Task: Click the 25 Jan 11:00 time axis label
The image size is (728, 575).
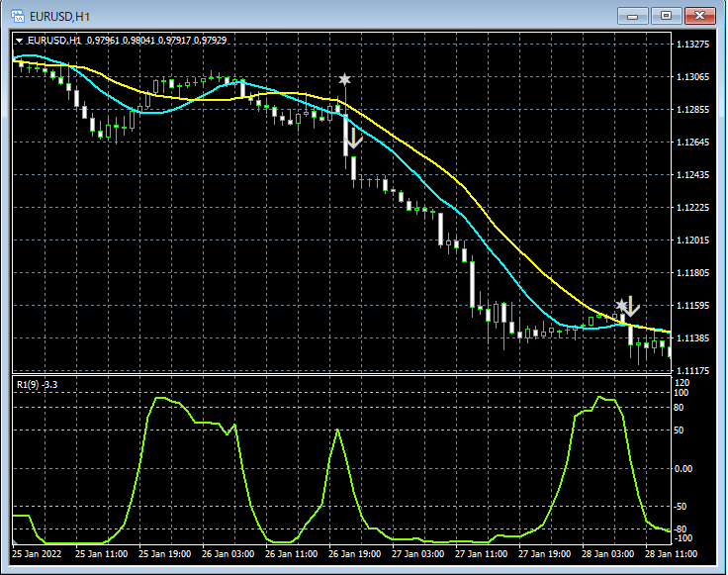Action: [101, 554]
